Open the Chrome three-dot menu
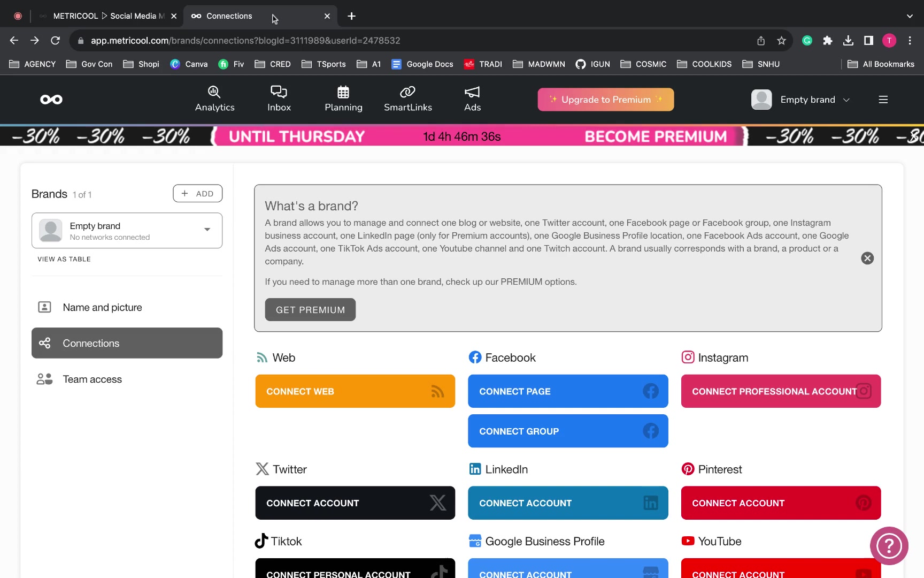The width and height of the screenshot is (924, 578). pos(910,41)
